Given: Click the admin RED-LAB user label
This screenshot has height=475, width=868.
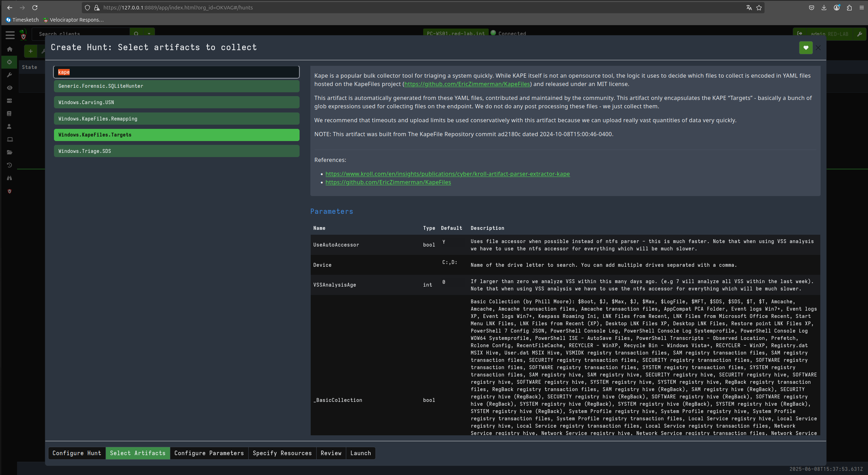Looking at the screenshot, I should pyautogui.click(x=829, y=34).
